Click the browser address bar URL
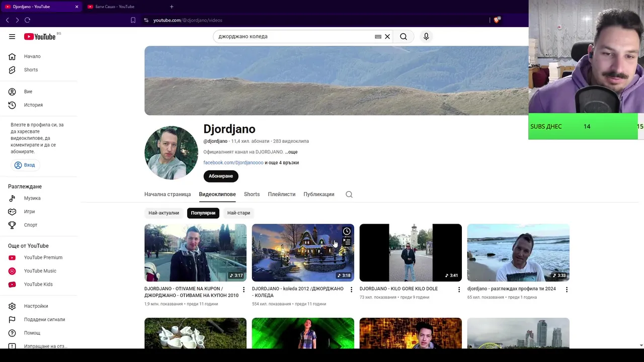 pos(188,20)
